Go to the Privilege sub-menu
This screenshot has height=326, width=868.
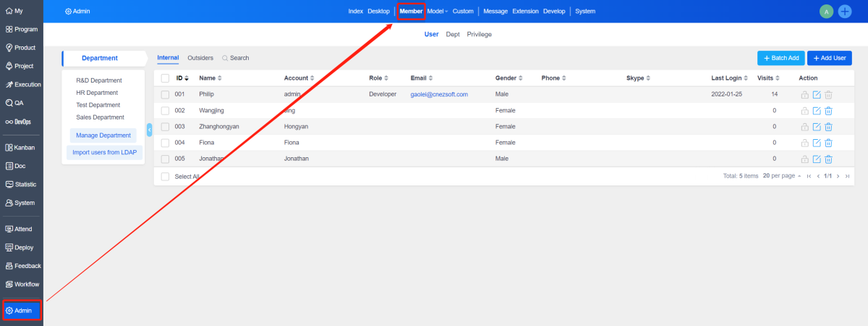[x=480, y=34]
